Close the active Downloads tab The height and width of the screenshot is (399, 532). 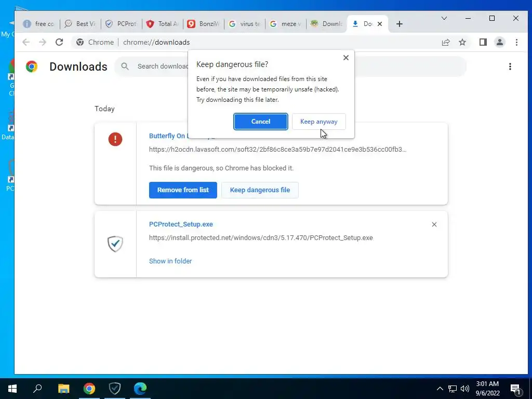(x=380, y=24)
